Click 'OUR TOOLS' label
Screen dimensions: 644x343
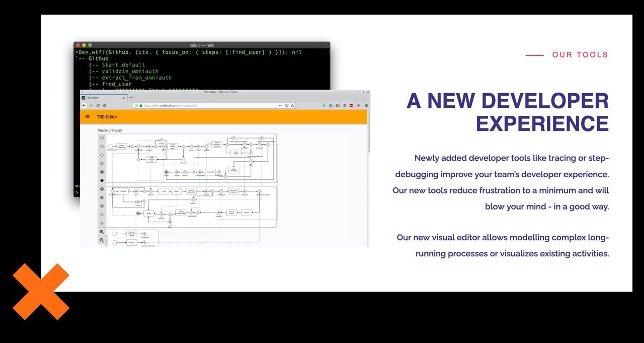[x=580, y=55]
